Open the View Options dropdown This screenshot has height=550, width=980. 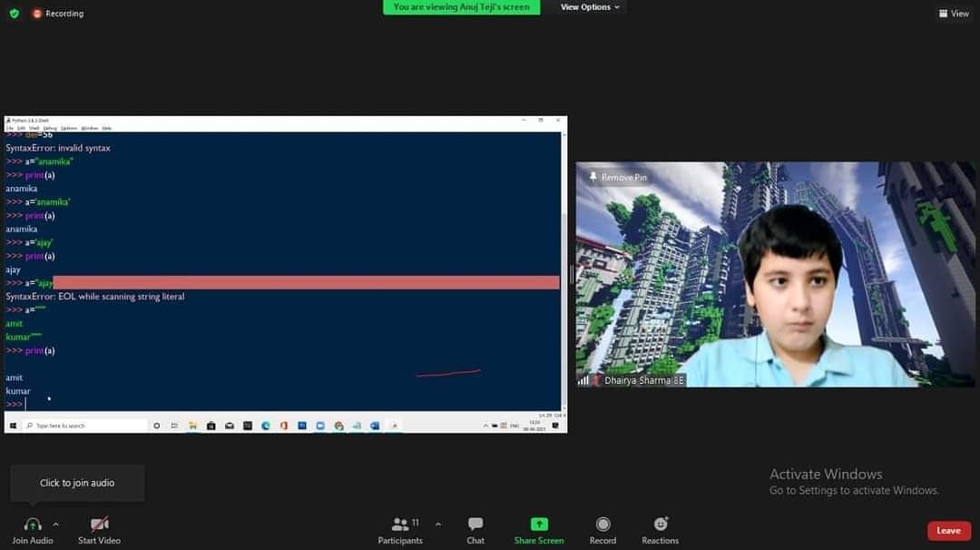590,7
